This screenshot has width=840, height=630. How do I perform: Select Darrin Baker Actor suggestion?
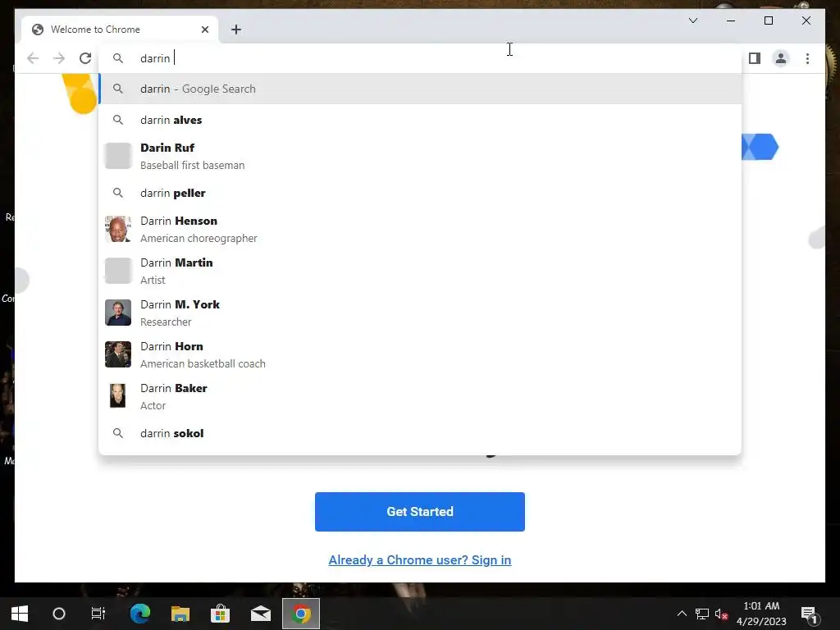[421, 396]
